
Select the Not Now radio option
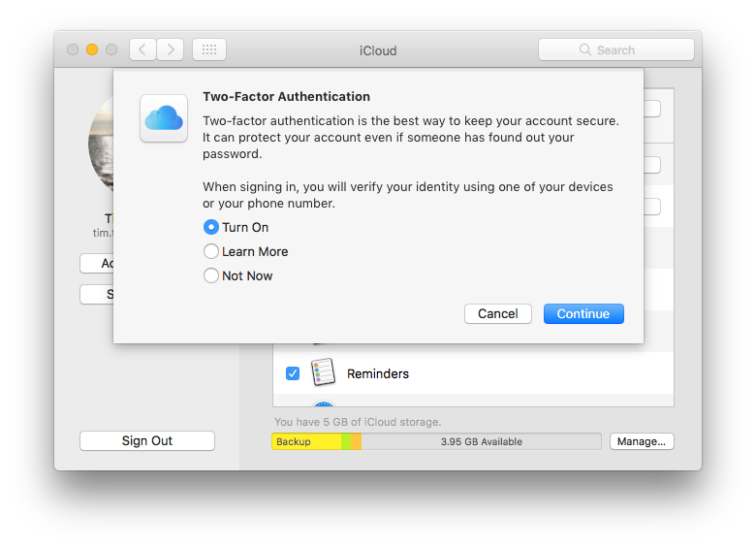click(x=210, y=275)
